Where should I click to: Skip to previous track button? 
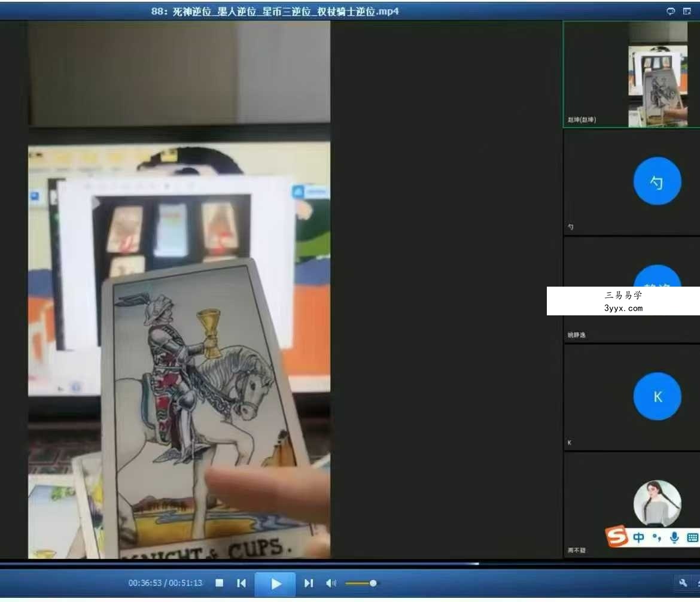pyautogui.click(x=242, y=583)
